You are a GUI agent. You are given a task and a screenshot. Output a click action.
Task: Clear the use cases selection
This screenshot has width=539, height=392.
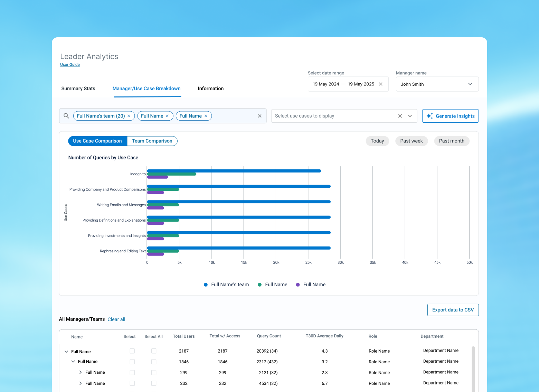[x=400, y=116]
